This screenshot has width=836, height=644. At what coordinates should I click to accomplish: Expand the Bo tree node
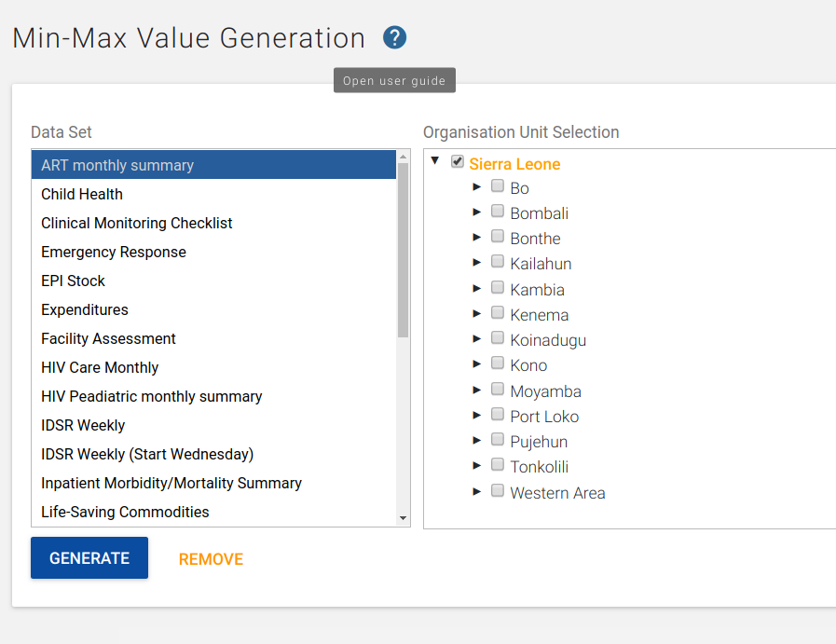[x=477, y=186]
